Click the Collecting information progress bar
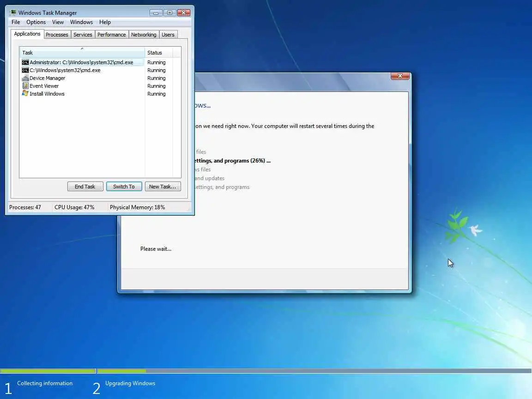Viewport: 532px width, 399px height. tap(48, 371)
